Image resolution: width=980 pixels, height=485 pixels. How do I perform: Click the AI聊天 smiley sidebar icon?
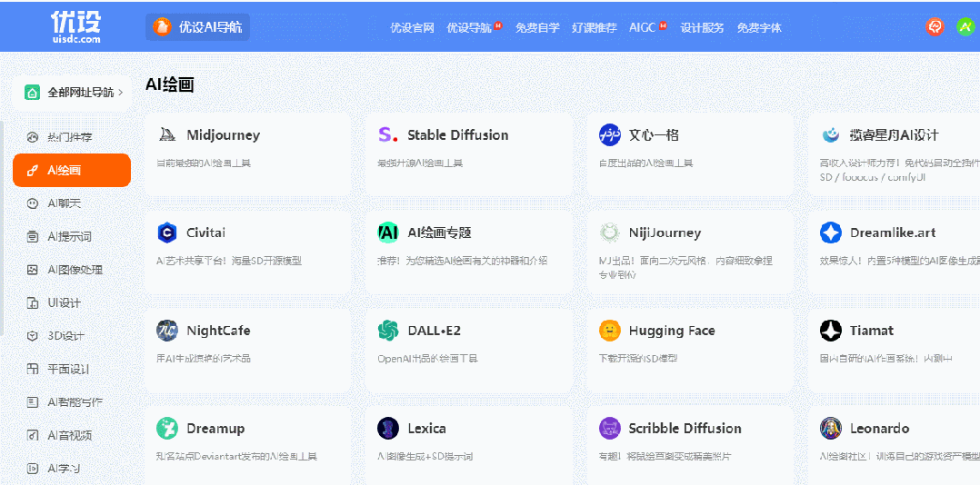point(33,203)
